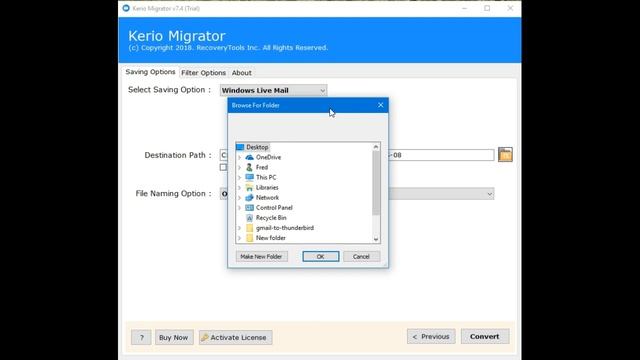The image size is (640, 360).
Task: Expand the Control Panel tree node
Action: (x=240, y=208)
